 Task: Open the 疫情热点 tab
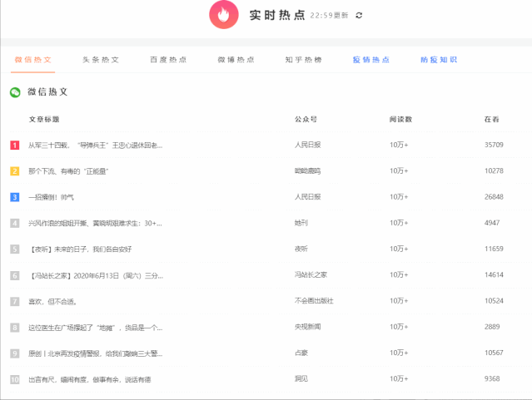(x=370, y=60)
